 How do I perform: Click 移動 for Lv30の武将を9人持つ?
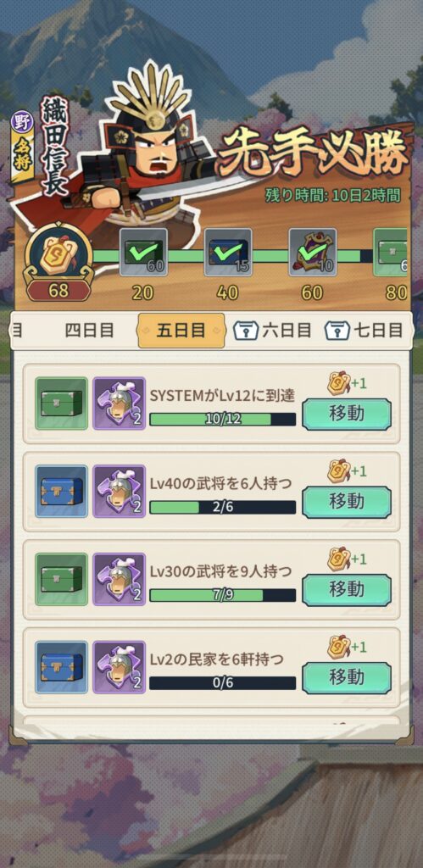[347, 591]
